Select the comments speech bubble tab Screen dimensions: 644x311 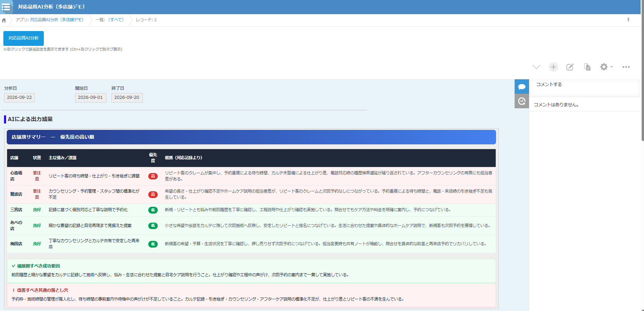522,87
